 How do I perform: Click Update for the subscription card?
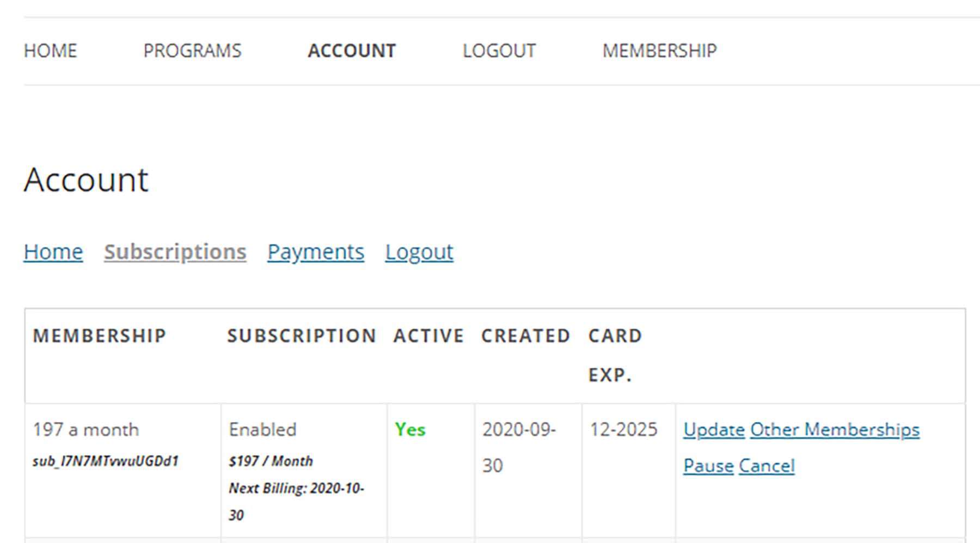tap(714, 430)
